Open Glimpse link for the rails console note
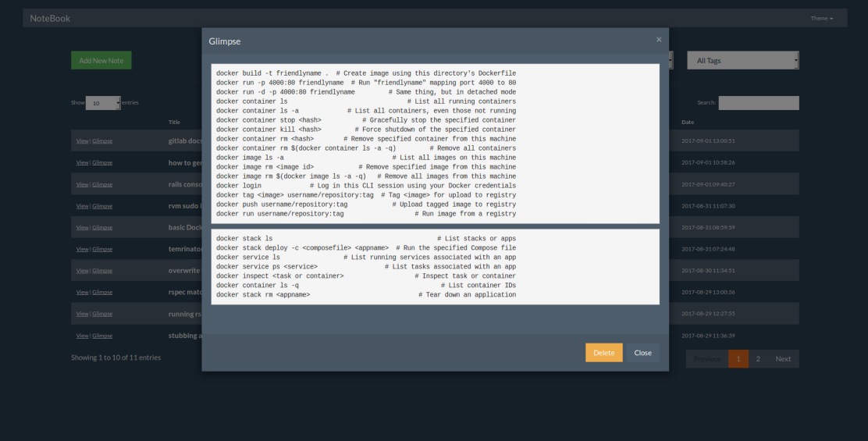Viewport: 868px width, 441px height. (101, 184)
